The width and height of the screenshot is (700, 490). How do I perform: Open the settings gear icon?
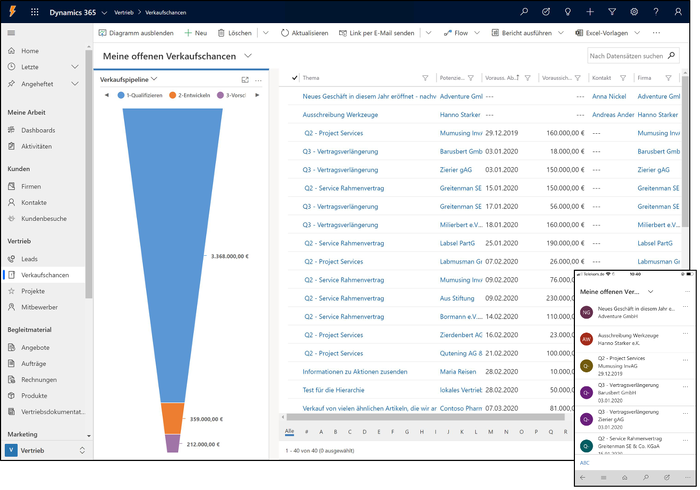coord(634,12)
